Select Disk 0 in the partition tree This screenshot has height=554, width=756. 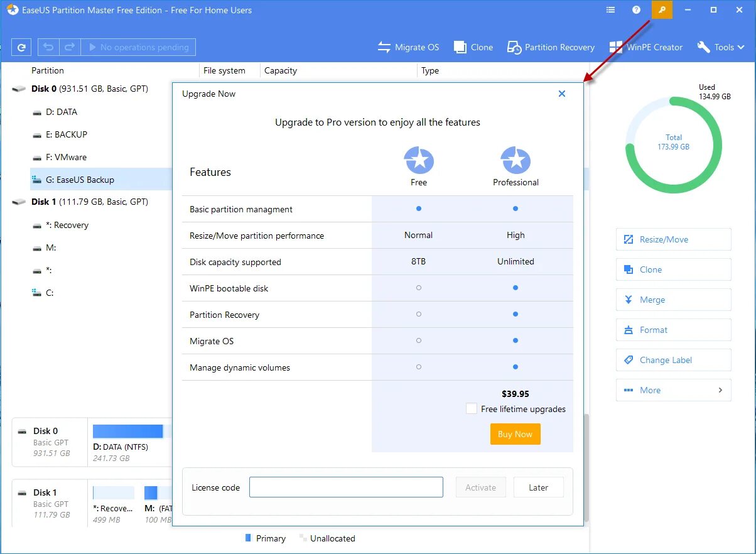click(90, 89)
